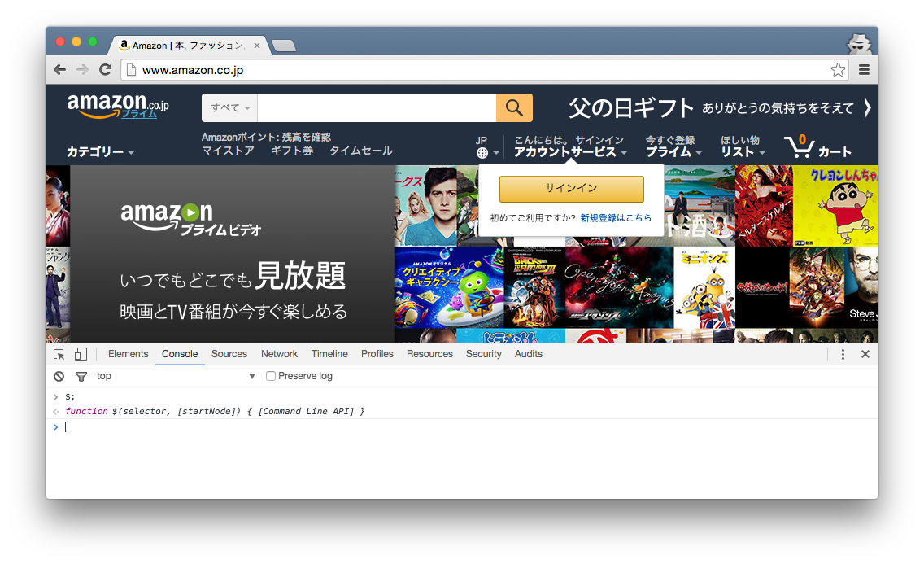
Task: Expand the JP language globe selector
Action: [x=487, y=147]
